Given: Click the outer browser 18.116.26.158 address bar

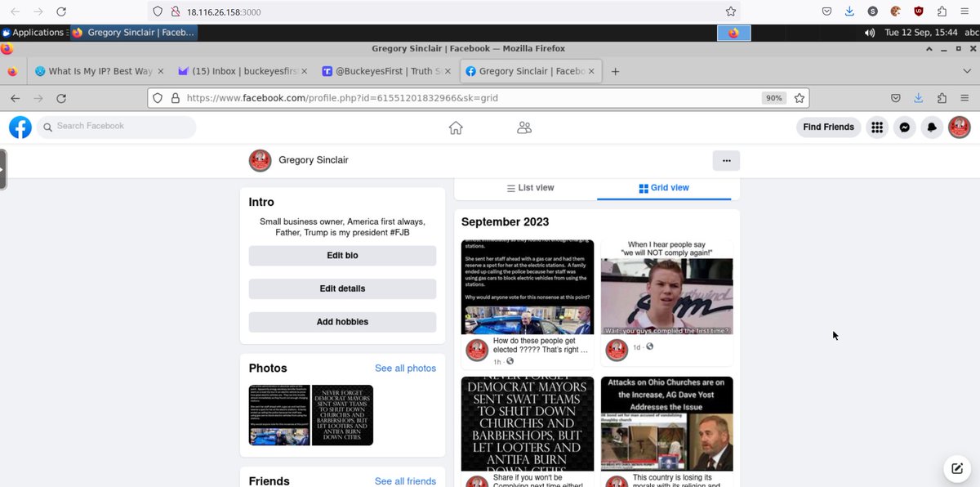Looking at the screenshot, I should 445,11.
